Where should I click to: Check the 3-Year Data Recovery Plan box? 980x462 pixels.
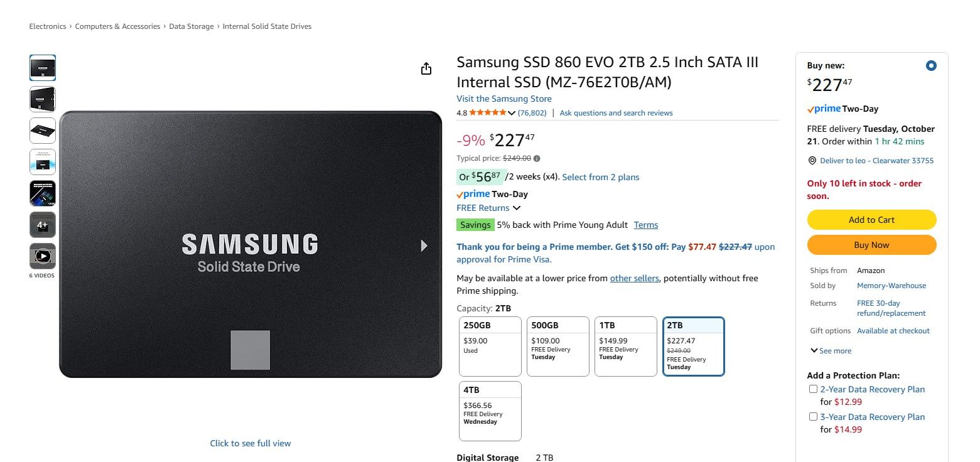[813, 416]
